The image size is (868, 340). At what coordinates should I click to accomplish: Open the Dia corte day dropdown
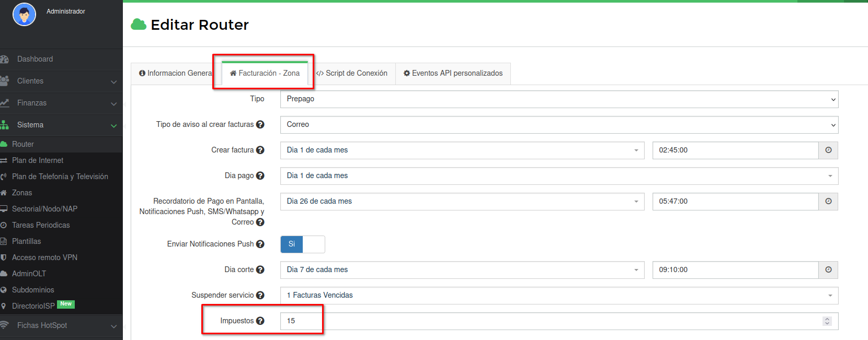[x=462, y=270]
